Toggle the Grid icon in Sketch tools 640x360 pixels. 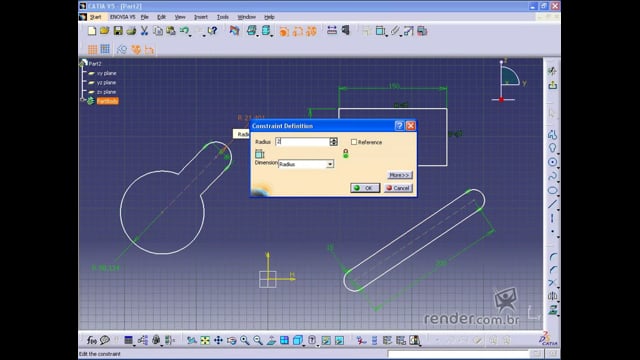click(92, 49)
